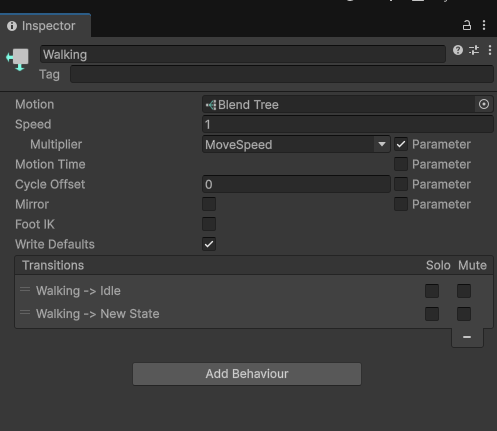The width and height of the screenshot is (497, 431).
Task: Switch to the Inspector tab
Action: coord(45,26)
